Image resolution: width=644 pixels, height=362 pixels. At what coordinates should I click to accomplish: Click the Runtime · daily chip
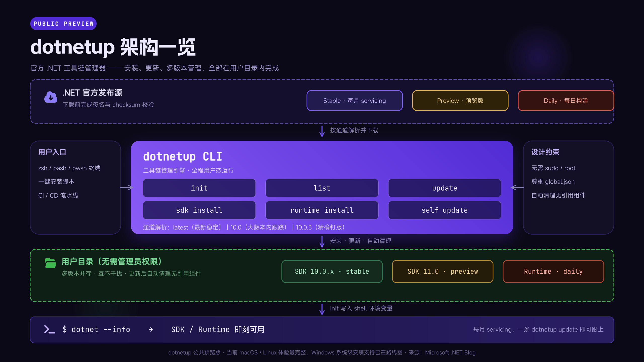[553, 271]
